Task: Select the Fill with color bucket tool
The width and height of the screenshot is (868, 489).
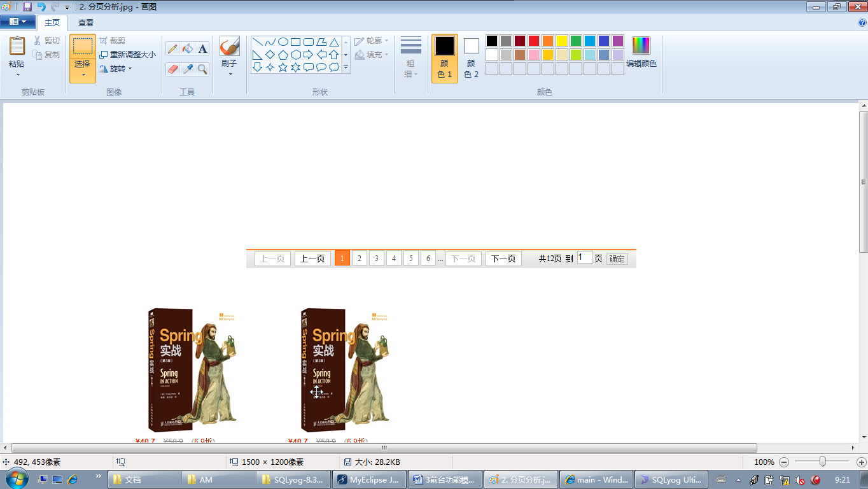Action: click(188, 49)
